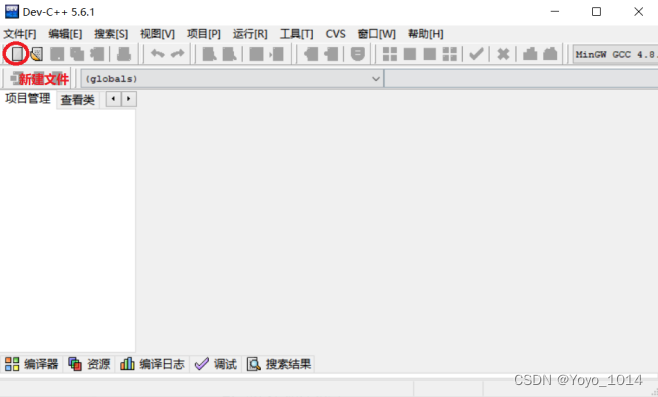658x397 pixels.
Task: Open the 编译日志 bottom tab
Action: click(x=152, y=364)
